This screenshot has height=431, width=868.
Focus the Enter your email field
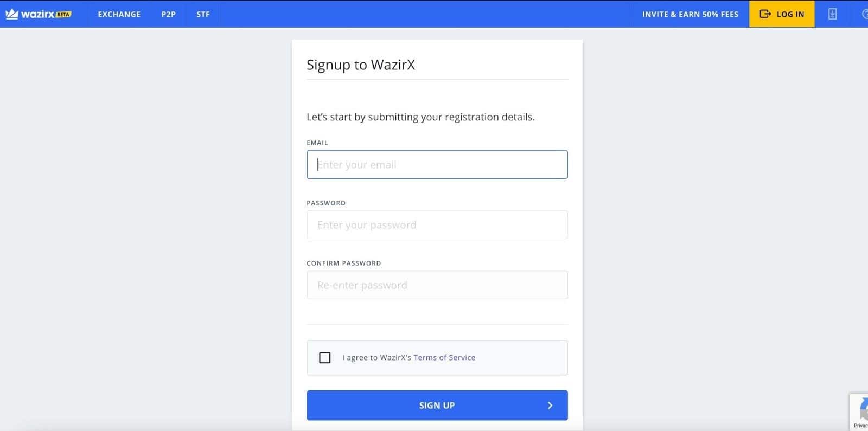coord(437,165)
